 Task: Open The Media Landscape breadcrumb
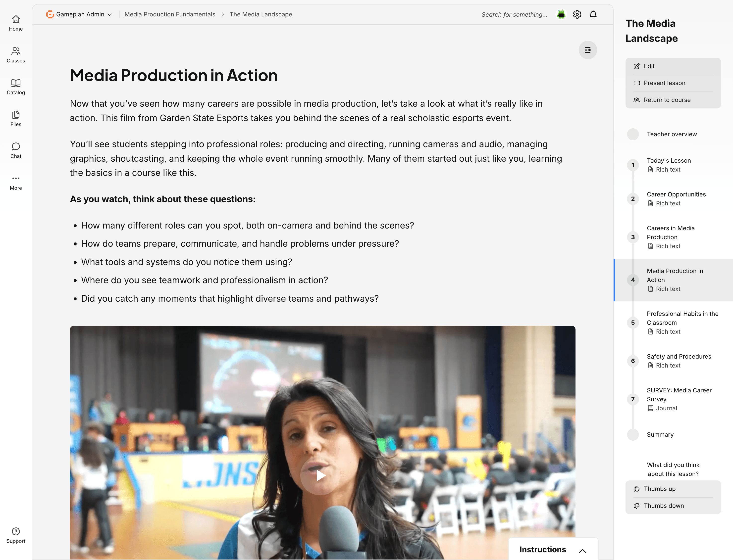coord(261,14)
